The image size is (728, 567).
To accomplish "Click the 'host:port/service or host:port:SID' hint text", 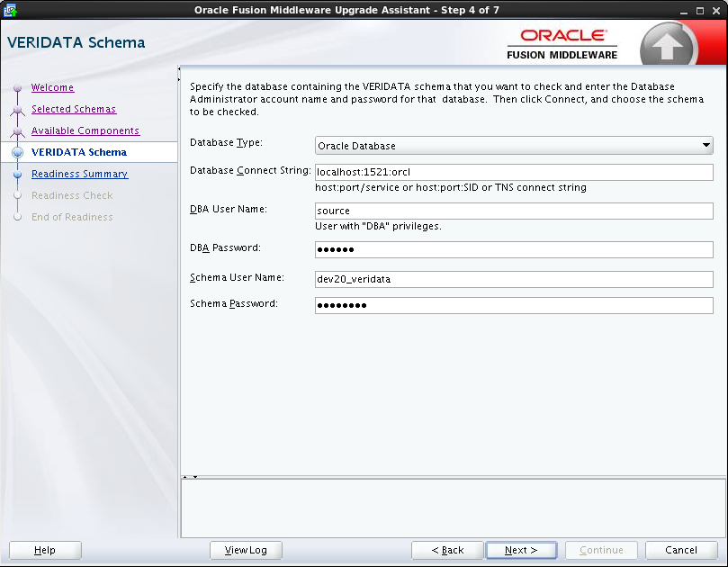I will point(450,187).
